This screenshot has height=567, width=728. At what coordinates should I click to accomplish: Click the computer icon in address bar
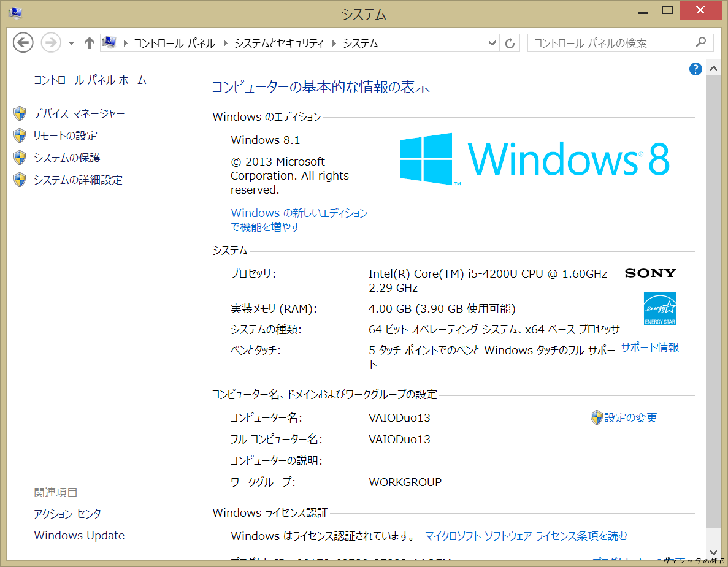point(109,43)
